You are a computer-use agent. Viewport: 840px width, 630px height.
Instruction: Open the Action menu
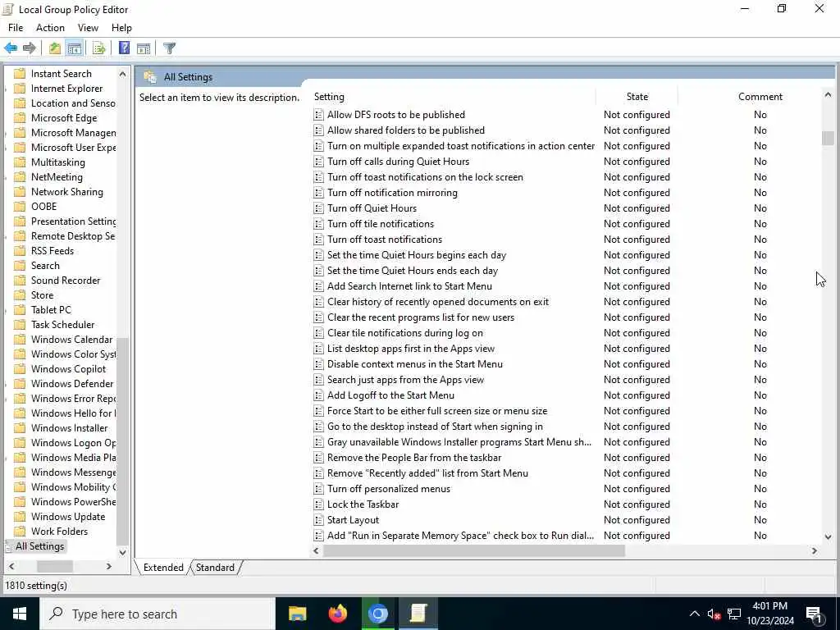(x=50, y=28)
